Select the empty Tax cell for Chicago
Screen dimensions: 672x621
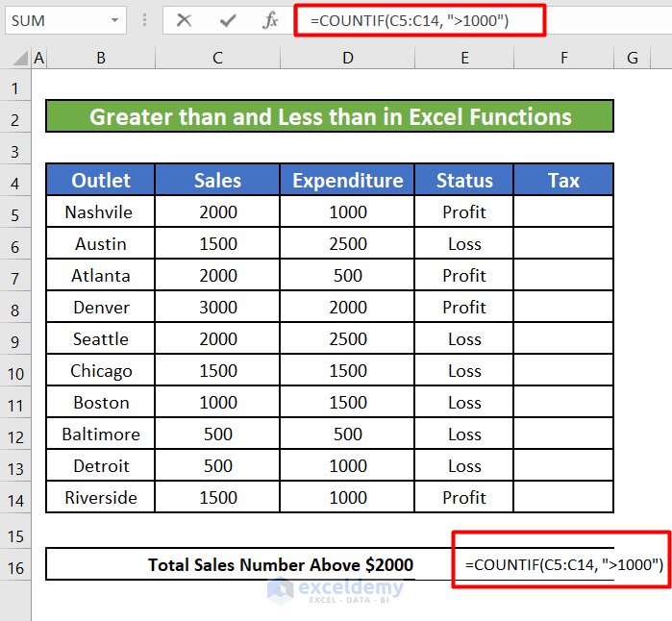564,370
